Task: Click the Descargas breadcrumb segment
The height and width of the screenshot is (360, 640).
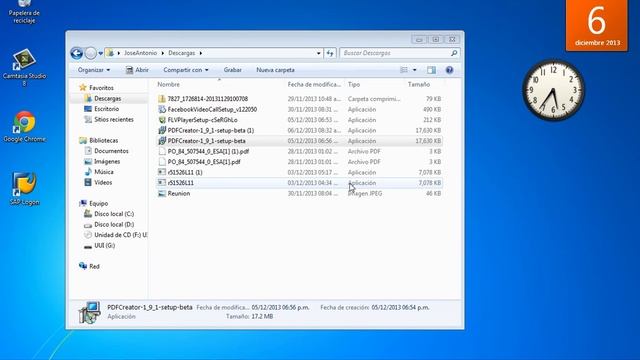Action: click(182, 53)
